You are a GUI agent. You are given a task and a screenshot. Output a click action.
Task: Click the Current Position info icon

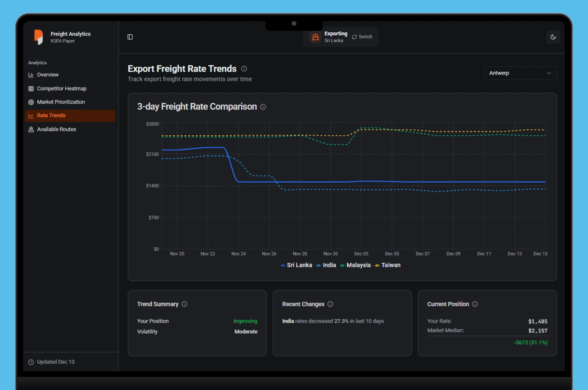[475, 304]
